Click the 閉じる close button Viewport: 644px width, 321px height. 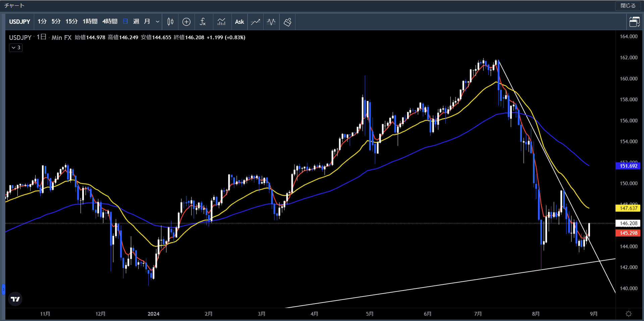point(628,6)
